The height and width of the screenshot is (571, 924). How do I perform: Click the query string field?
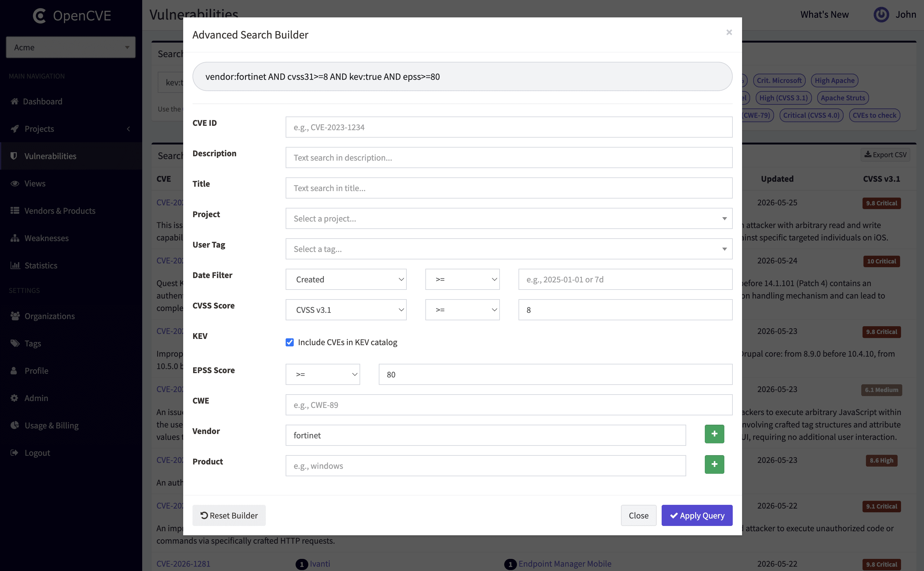point(462,77)
